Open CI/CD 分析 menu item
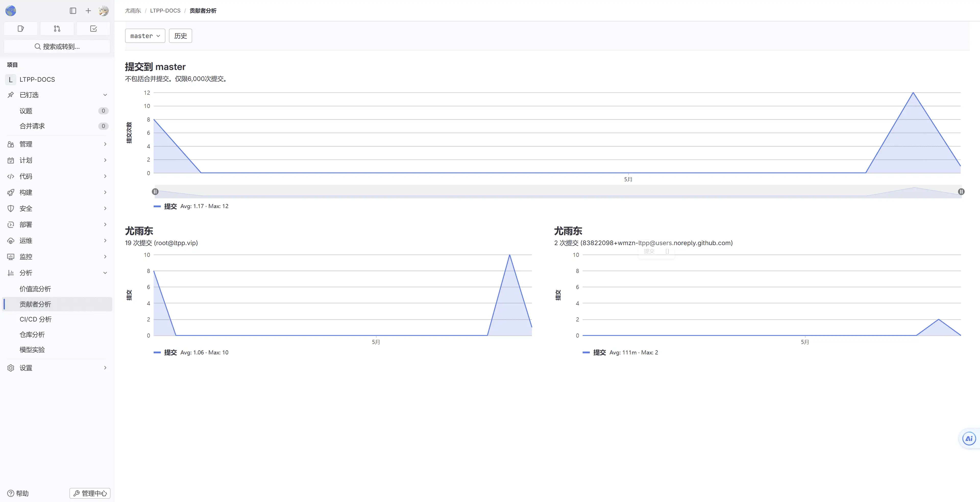Viewport: 980px width, 502px height. pyautogui.click(x=35, y=319)
